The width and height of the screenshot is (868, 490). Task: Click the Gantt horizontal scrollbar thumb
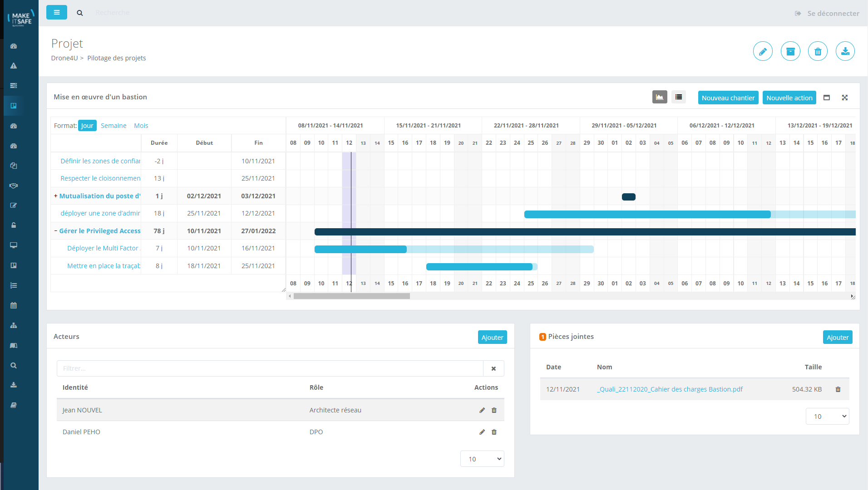(x=351, y=296)
